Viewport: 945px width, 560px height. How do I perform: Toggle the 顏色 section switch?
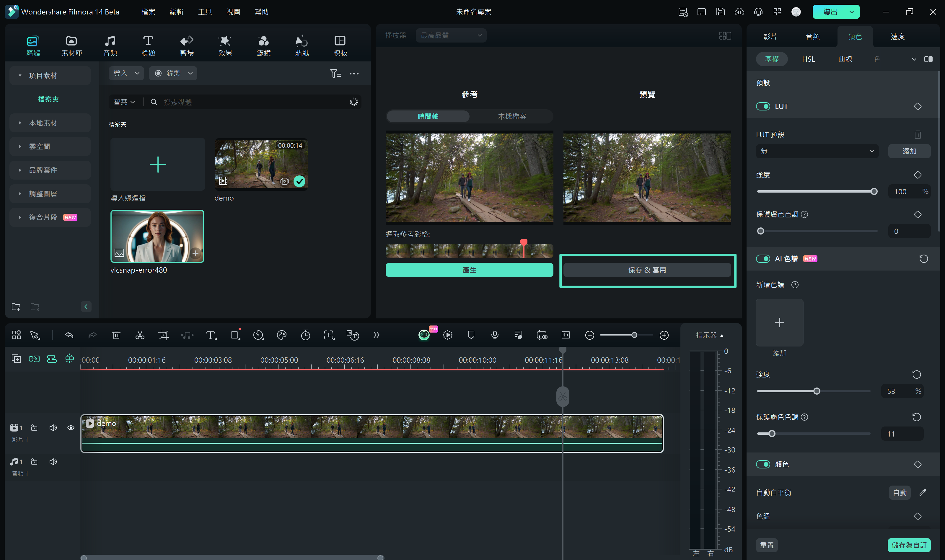click(x=763, y=464)
